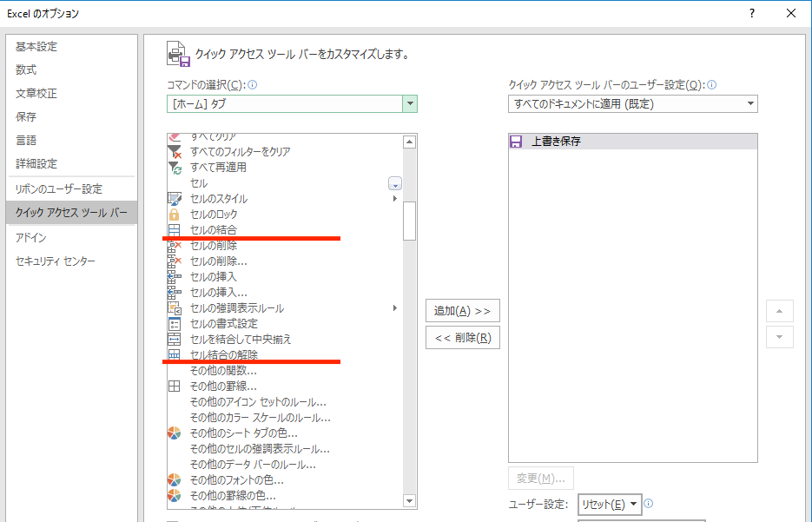The width and height of the screenshot is (812, 522).
Task: Open the 基本設定 category
Action: [71, 47]
